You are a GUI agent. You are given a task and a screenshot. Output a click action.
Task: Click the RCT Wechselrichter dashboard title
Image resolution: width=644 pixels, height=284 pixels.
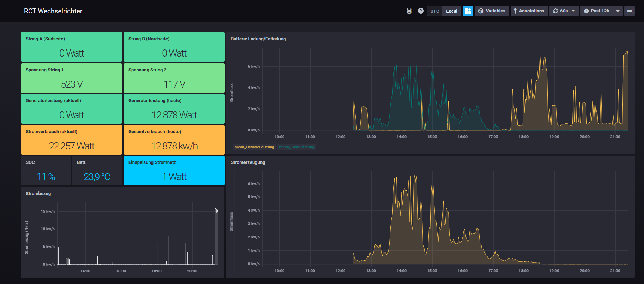[53, 11]
